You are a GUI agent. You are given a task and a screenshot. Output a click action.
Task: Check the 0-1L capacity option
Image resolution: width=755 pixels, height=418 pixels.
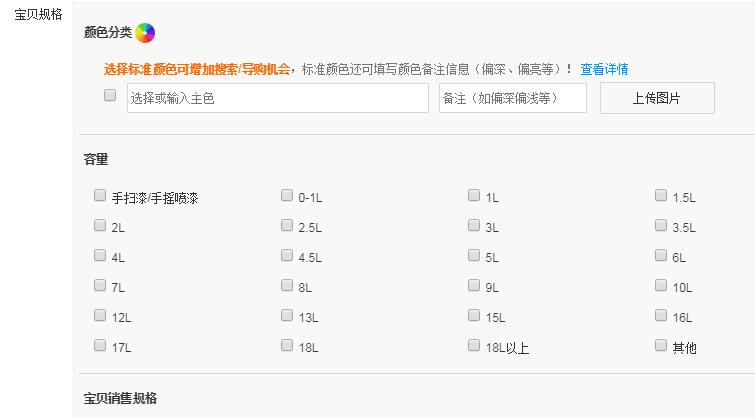click(x=286, y=195)
